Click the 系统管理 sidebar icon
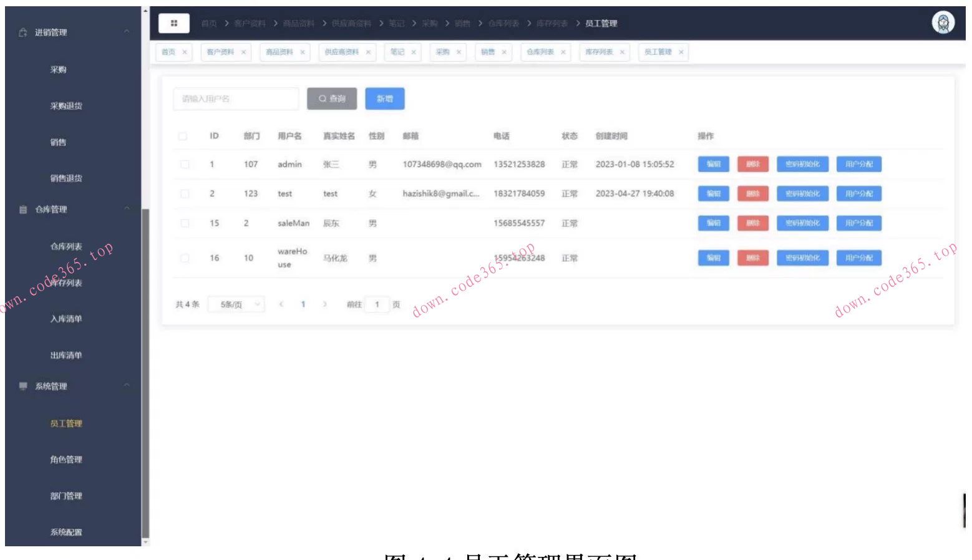Image resolution: width=972 pixels, height=560 pixels. point(23,386)
